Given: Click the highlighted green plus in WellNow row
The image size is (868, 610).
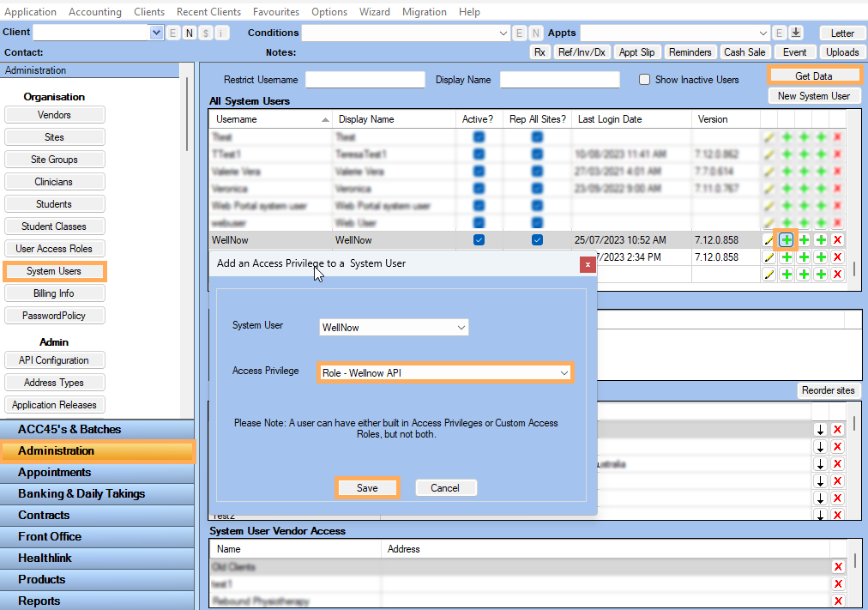Looking at the screenshot, I should (787, 240).
